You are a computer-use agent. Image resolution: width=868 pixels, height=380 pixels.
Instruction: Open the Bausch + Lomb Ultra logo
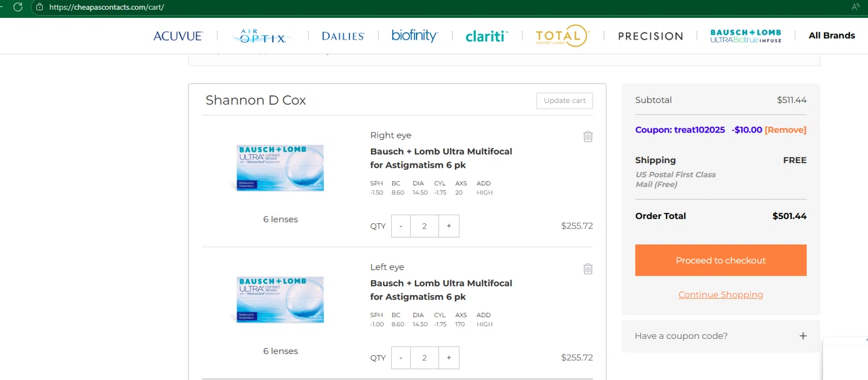click(x=745, y=36)
